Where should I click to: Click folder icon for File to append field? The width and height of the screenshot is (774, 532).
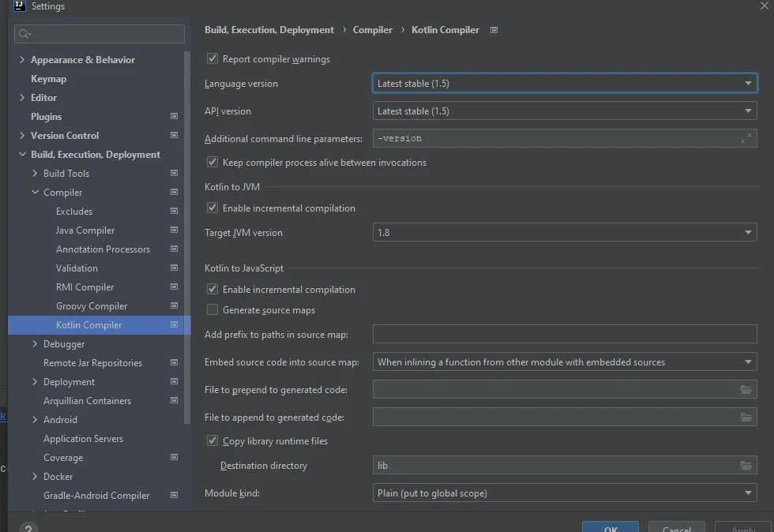tap(746, 418)
